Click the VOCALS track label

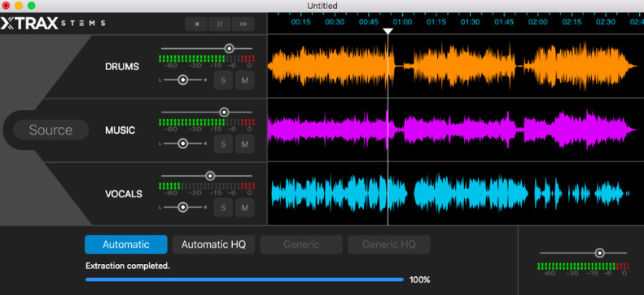point(124,194)
